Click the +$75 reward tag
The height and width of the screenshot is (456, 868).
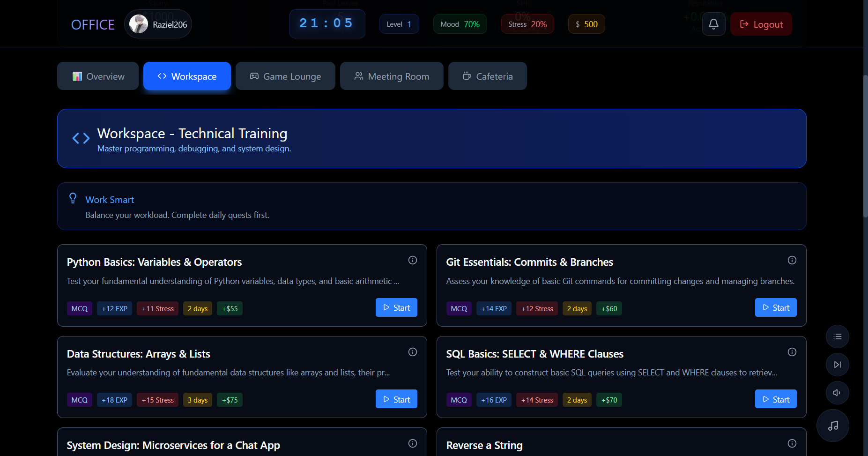click(x=230, y=400)
